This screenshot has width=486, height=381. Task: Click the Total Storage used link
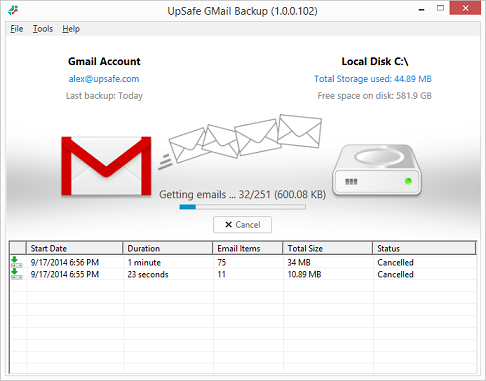tap(373, 79)
